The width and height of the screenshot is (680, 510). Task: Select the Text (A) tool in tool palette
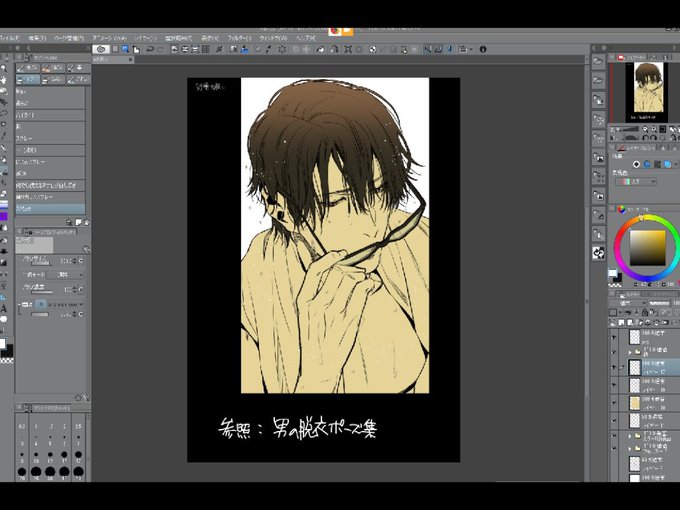coord(3,309)
